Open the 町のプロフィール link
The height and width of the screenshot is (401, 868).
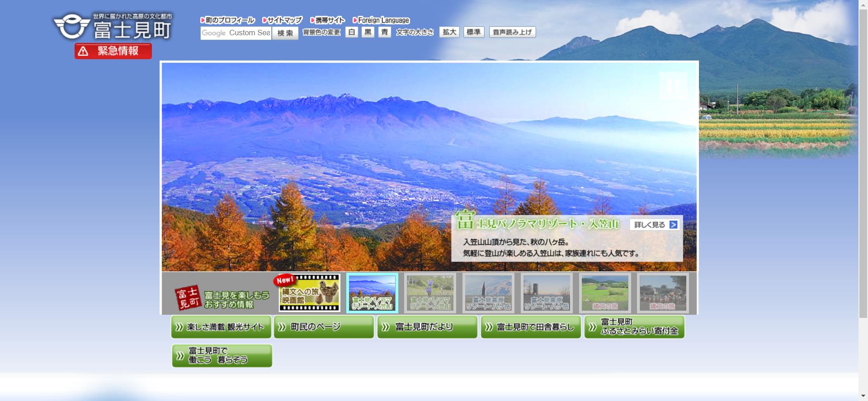point(228,20)
